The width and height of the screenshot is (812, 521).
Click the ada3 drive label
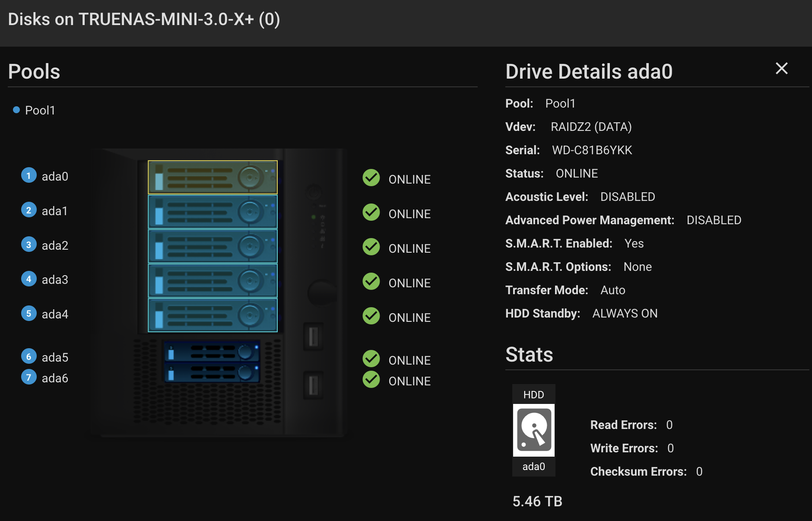coord(55,280)
